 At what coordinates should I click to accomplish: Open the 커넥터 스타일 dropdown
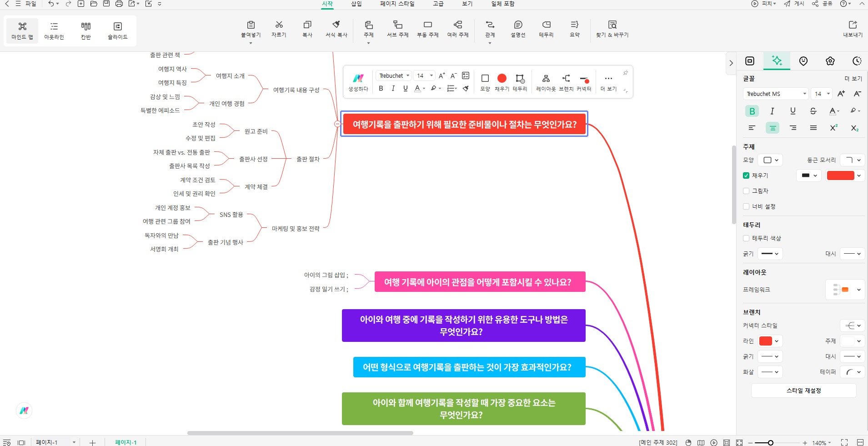tap(852, 326)
